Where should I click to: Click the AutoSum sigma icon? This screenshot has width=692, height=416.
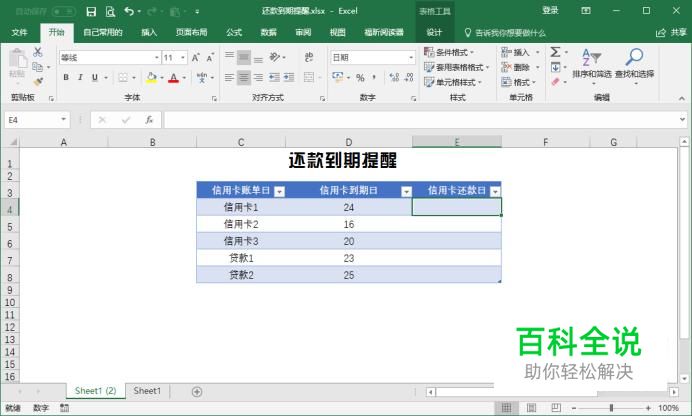(x=555, y=52)
